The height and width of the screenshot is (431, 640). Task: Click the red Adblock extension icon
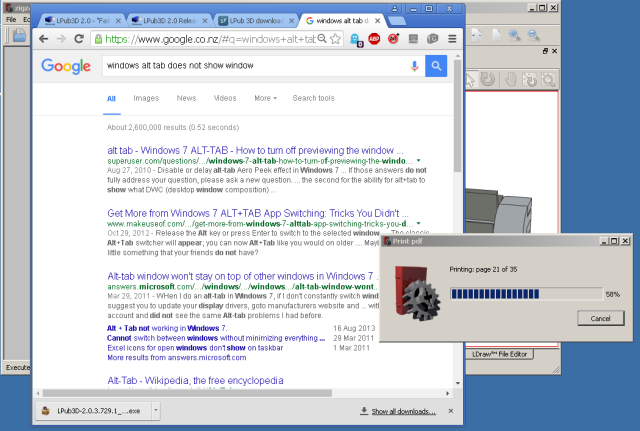[x=373, y=38]
